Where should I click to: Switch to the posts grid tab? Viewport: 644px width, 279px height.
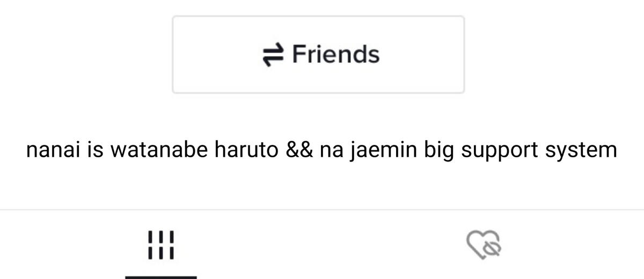click(x=160, y=245)
